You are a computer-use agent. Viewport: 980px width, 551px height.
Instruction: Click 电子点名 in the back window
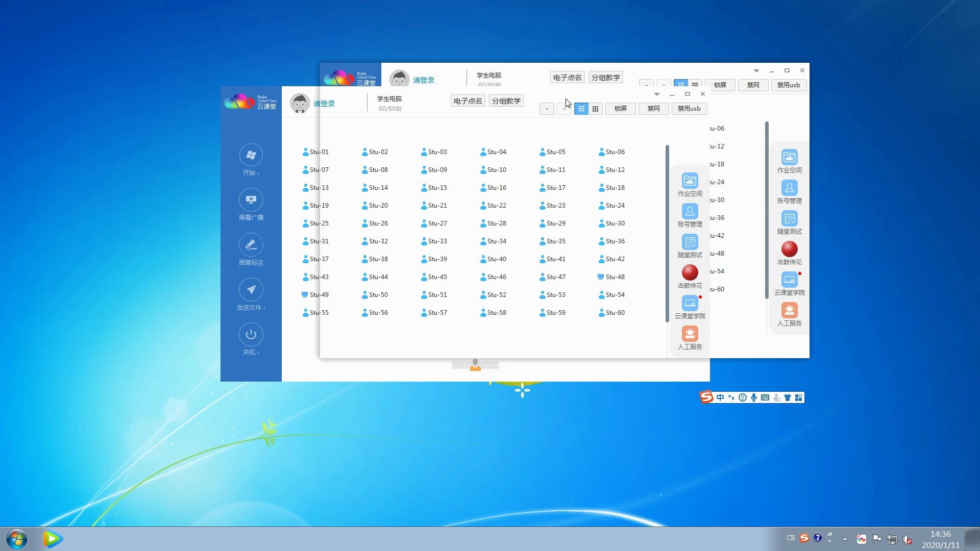pyautogui.click(x=567, y=78)
